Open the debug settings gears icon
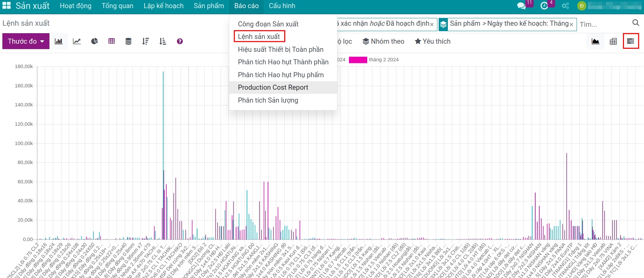Viewport: 644px width, 278px height. [565, 6]
